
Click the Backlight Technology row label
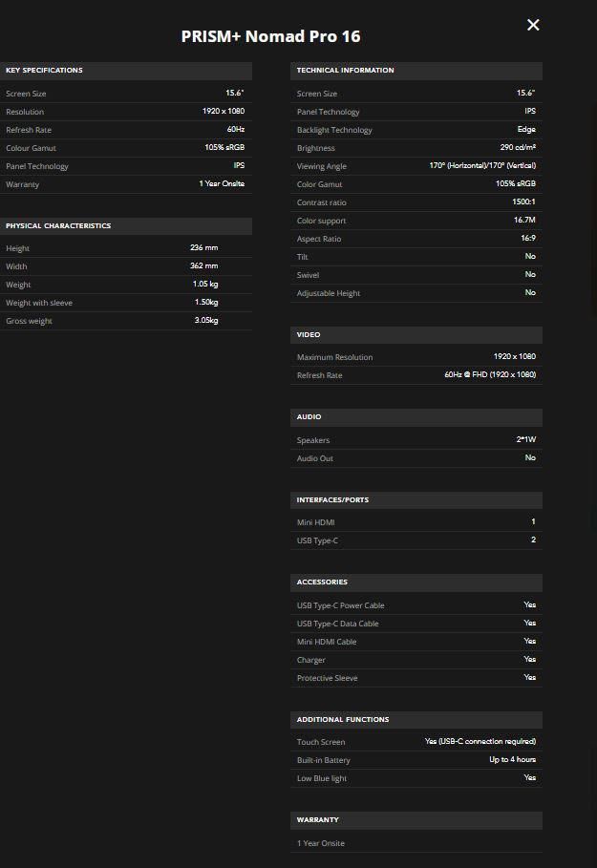[x=334, y=130]
